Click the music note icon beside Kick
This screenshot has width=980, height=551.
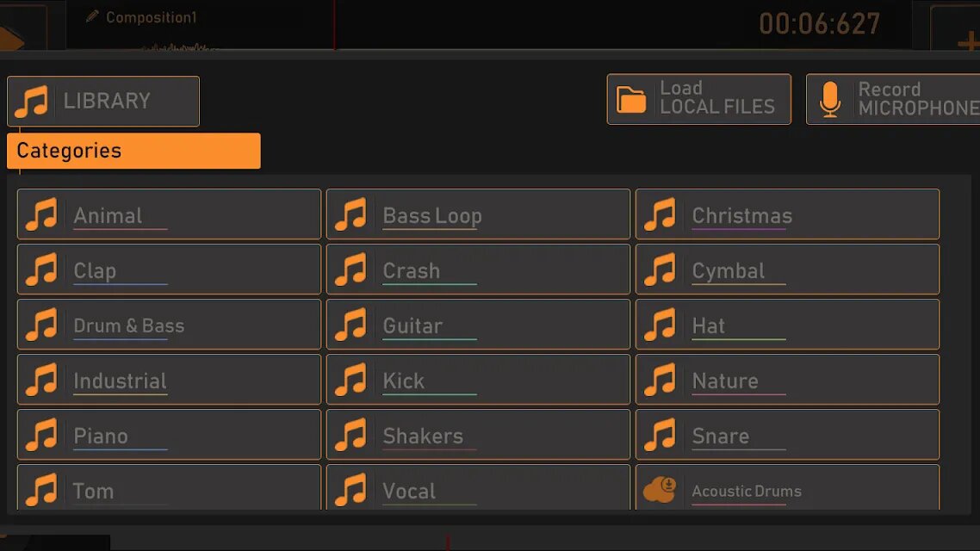[350, 380]
